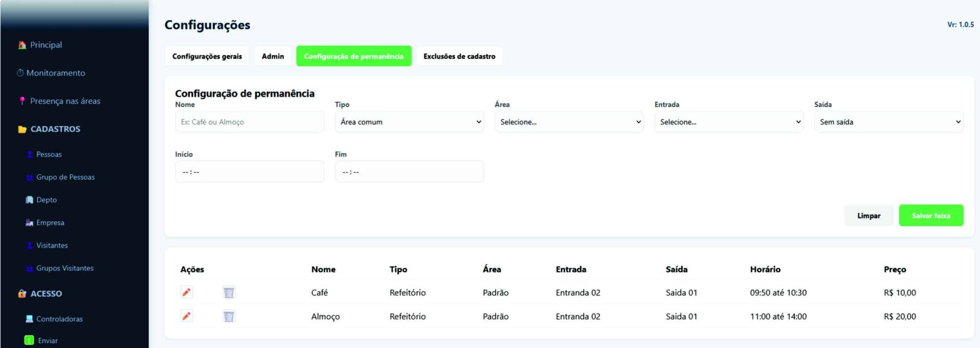Open the Controladoras sidebar link
The height and width of the screenshot is (348, 980).
(x=59, y=319)
